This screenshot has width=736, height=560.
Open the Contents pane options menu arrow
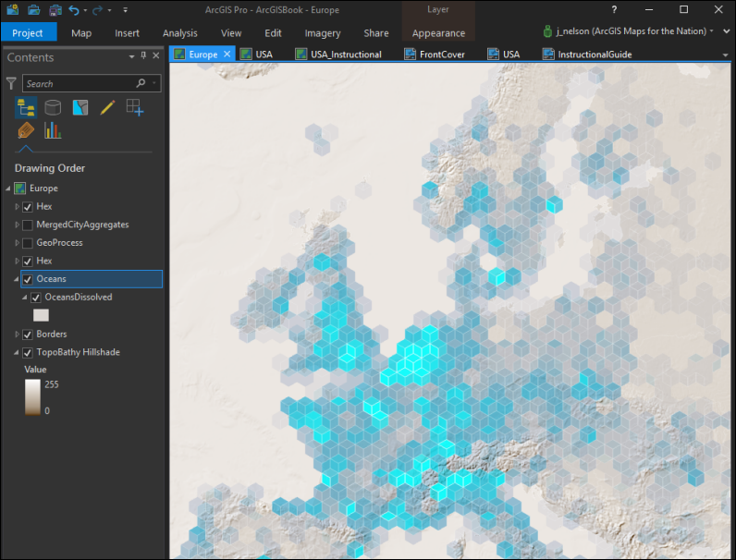131,56
